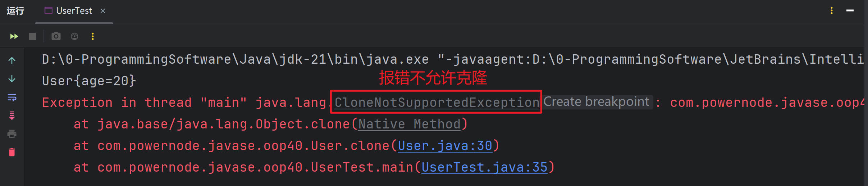Click the Stop process icon
868x186 pixels.
(x=32, y=36)
